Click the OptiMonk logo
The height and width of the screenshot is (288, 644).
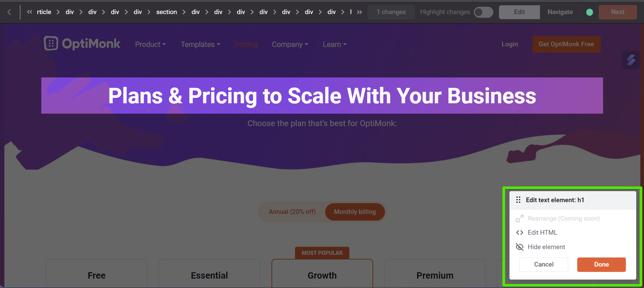(x=82, y=44)
